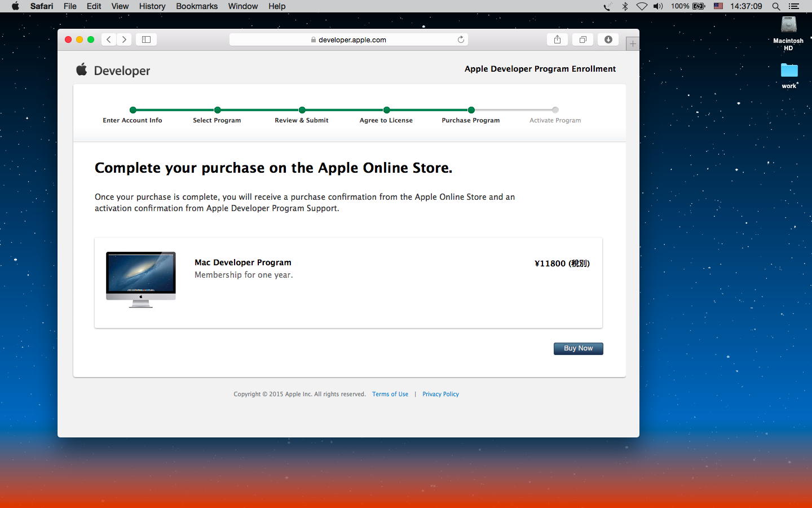
Task: Click the iMac product thumbnail
Action: [141, 279]
